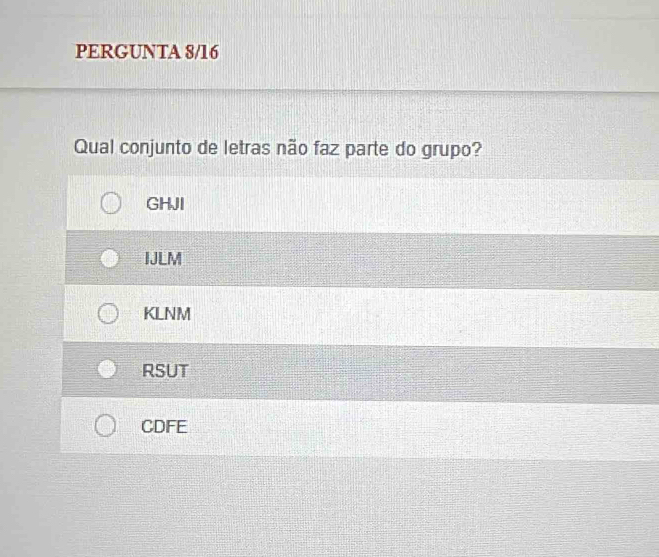This screenshot has height=557, width=659.
Task: Click the PERGUNTA 8/16 heading
Action: (x=147, y=51)
